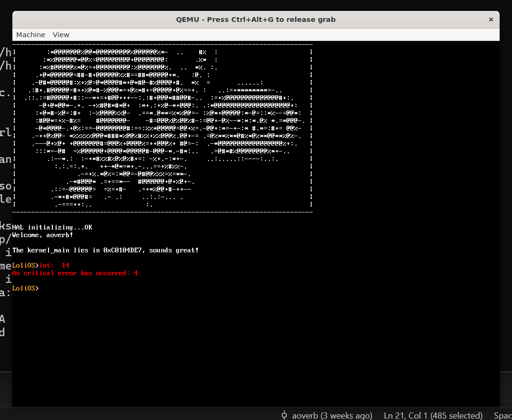Click the empty black console area below prompt
Image resolution: width=512 pixels, height=420 pixels.
[256, 348]
